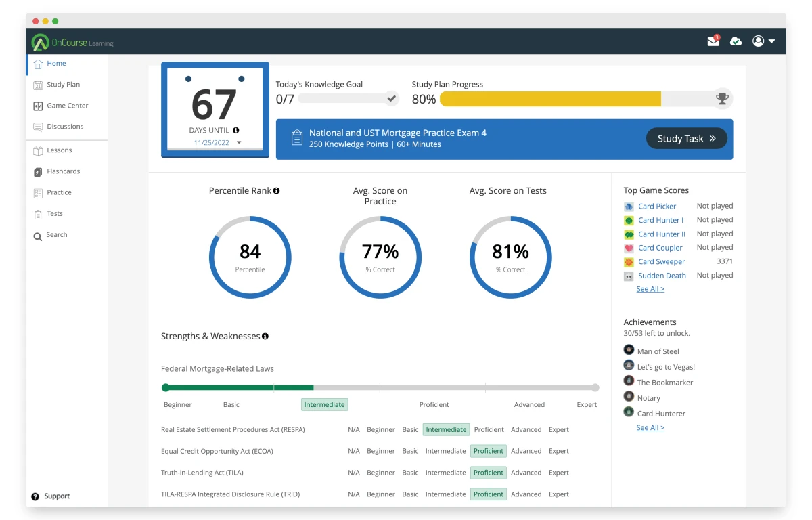Click the cloud sync status icon
812x520 pixels.
[736, 41]
